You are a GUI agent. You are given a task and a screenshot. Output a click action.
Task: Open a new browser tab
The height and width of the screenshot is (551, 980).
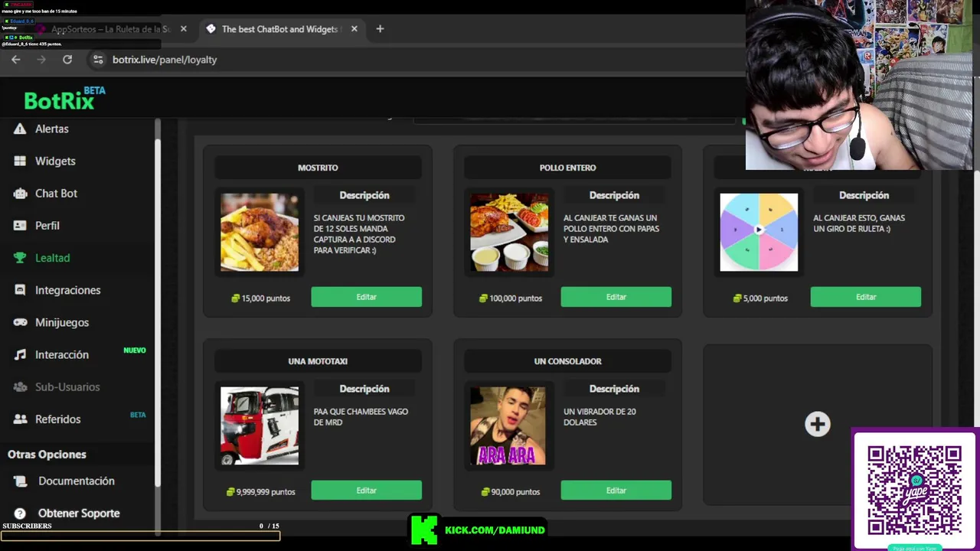[x=380, y=29]
